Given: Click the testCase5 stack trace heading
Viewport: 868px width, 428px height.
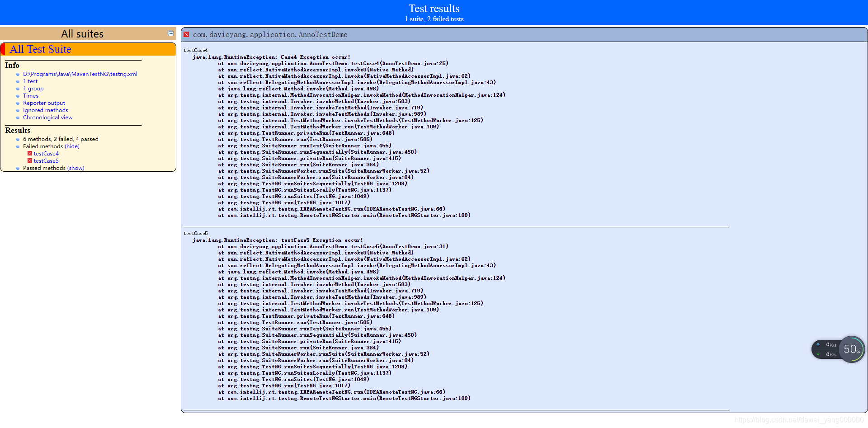Looking at the screenshot, I should pyautogui.click(x=196, y=233).
